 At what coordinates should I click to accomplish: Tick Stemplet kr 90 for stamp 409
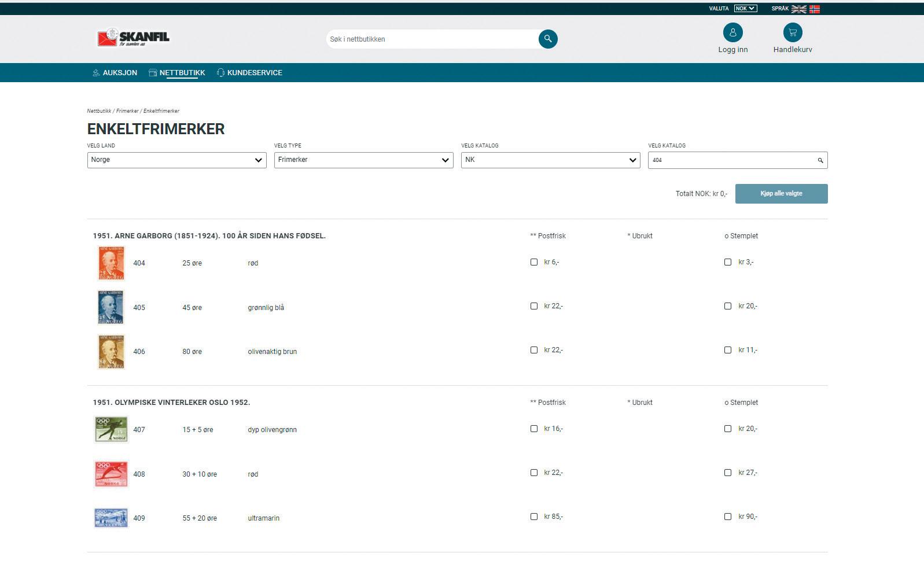coord(728,517)
